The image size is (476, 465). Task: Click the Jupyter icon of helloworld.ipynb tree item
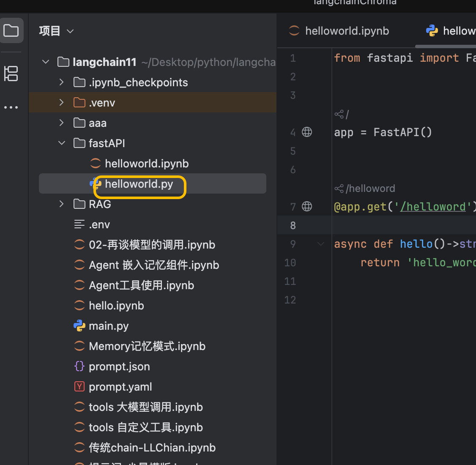[95, 163]
